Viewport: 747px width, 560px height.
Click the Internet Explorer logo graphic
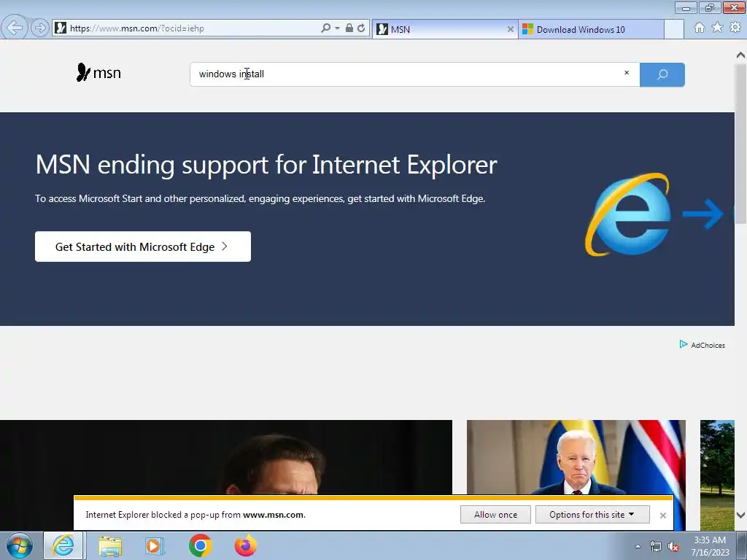pos(628,214)
